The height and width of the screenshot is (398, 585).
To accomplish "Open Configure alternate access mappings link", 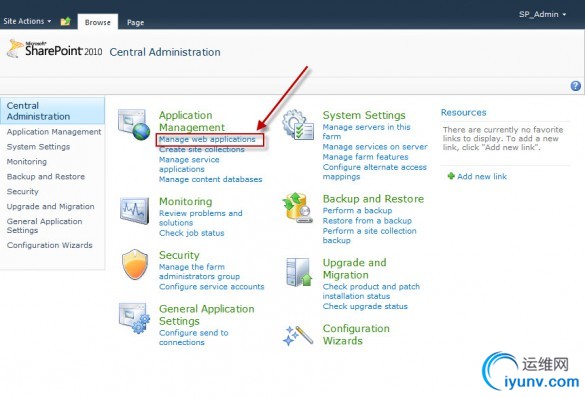I will [375, 172].
